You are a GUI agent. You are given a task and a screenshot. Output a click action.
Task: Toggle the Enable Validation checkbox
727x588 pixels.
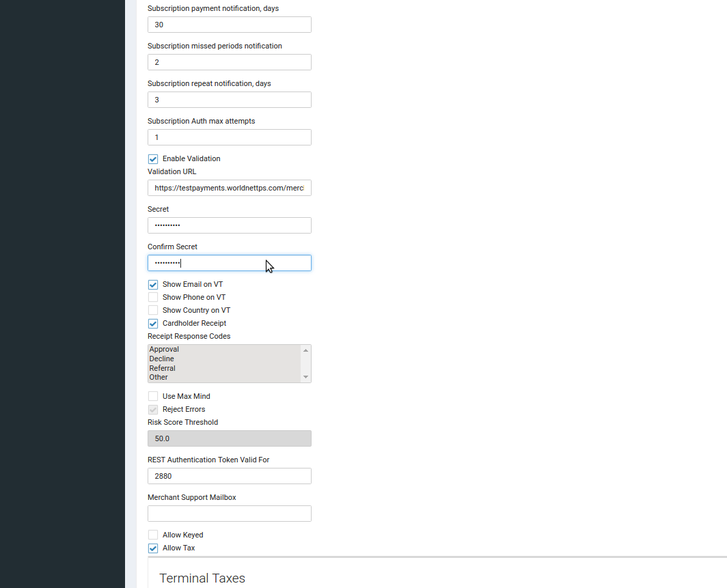click(x=153, y=159)
